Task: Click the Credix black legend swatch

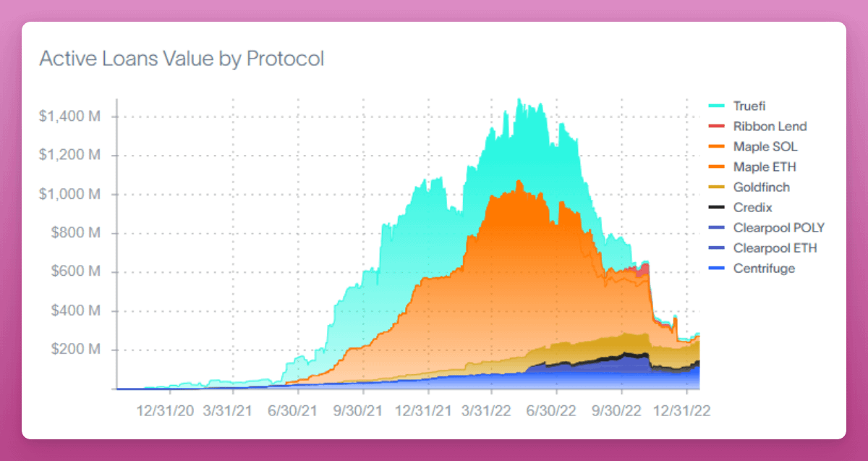Action: (x=716, y=208)
